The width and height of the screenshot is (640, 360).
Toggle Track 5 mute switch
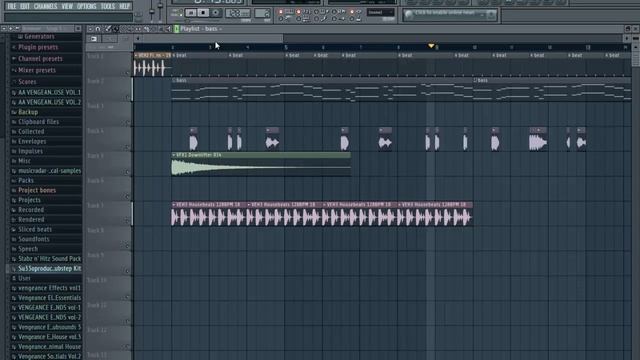(127, 172)
